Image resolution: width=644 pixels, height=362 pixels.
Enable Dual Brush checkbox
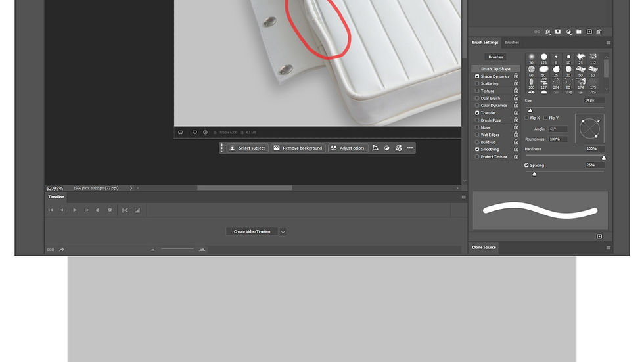pyautogui.click(x=477, y=98)
